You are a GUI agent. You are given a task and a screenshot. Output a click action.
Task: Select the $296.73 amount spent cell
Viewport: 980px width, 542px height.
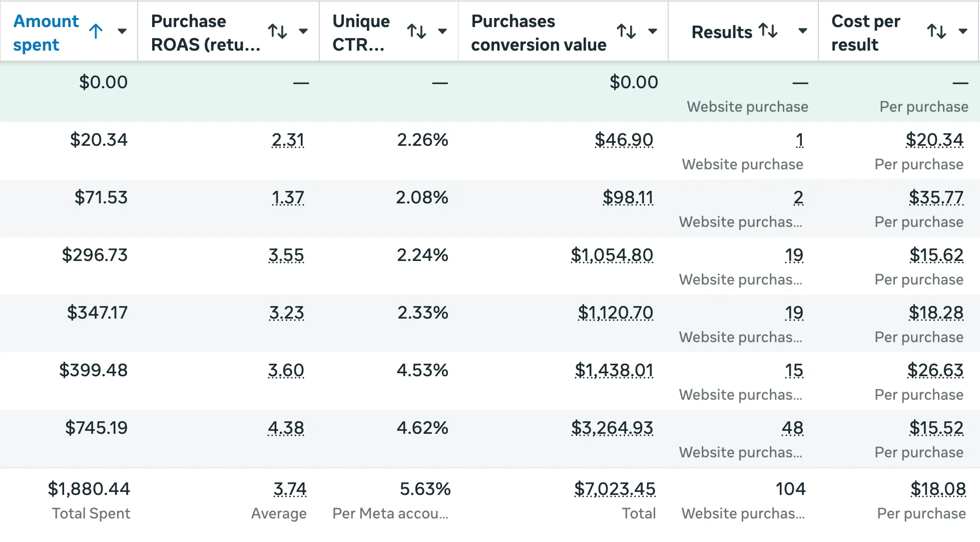(95, 255)
